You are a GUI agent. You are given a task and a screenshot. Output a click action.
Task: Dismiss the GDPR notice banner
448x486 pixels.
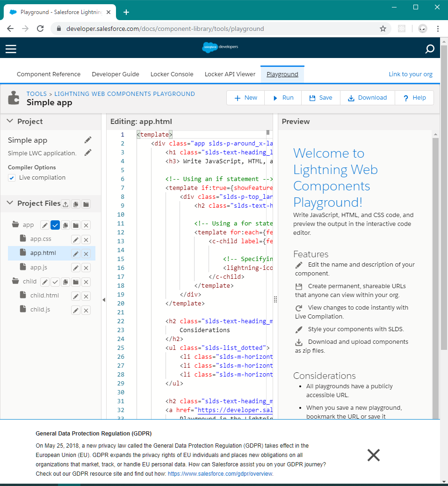click(x=373, y=455)
